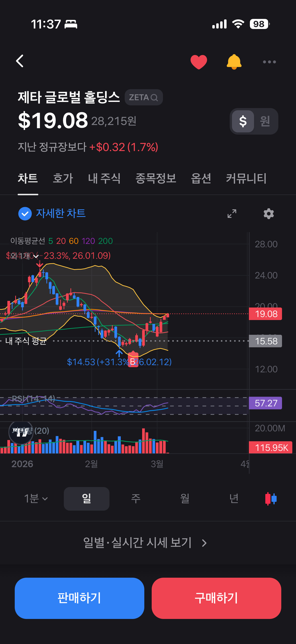Go to the 옵션 tab
Image resolution: width=296 pixels, height=644 pixels.
201,179
